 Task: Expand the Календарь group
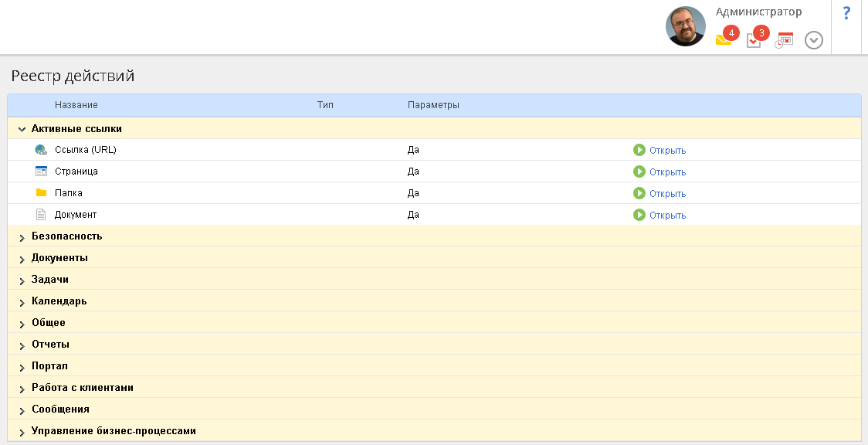(22, 303)
